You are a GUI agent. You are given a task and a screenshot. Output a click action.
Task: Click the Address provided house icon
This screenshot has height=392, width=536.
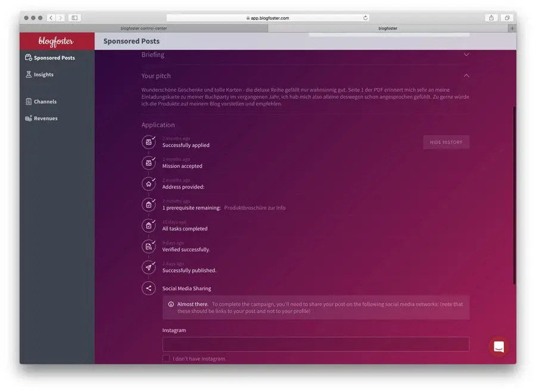(148, 184)
